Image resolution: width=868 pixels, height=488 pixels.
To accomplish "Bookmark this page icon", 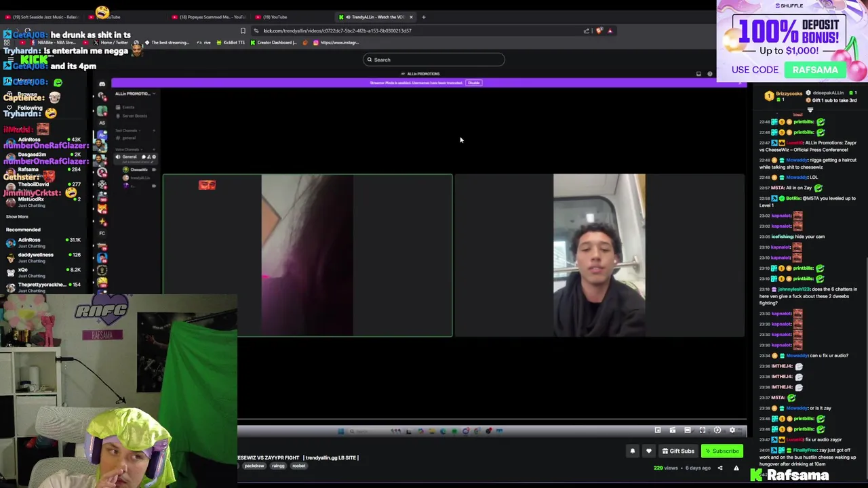I will click(x=243, y=30).
